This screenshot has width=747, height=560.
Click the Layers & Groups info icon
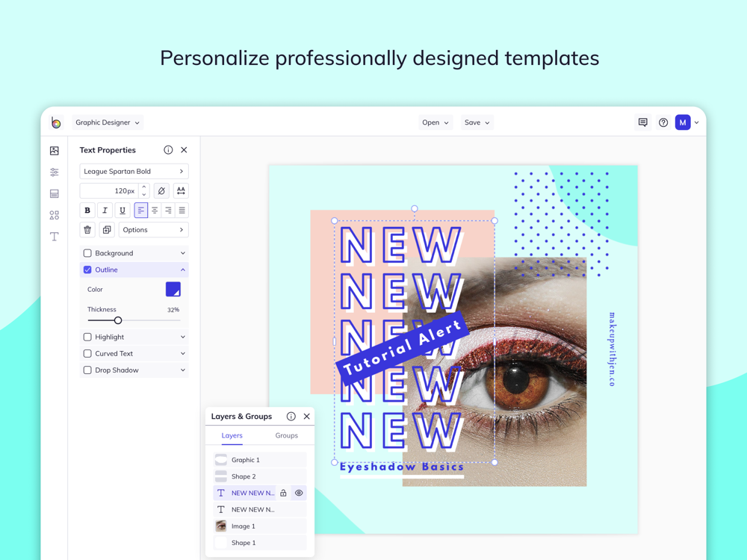point(291,416)
